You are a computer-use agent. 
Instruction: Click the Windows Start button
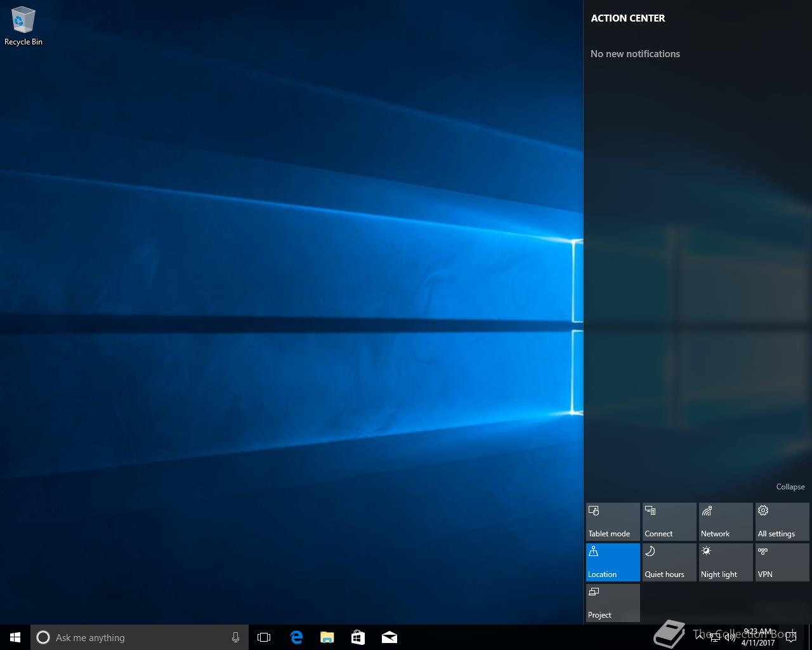click(x=15, y=637)
